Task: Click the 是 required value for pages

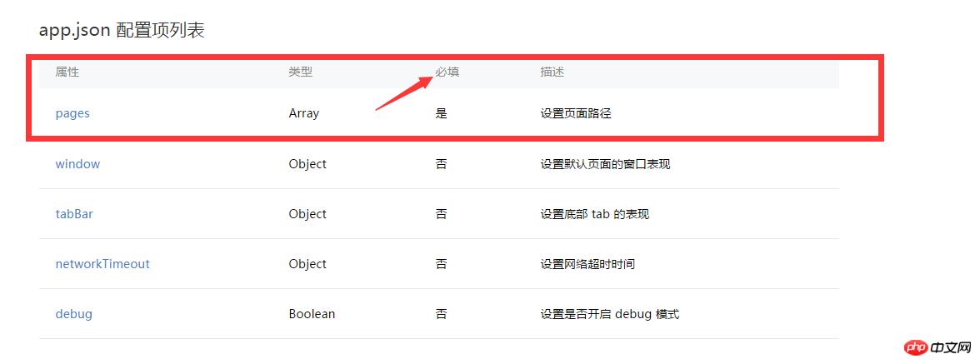Action: [x=442, y=113]
